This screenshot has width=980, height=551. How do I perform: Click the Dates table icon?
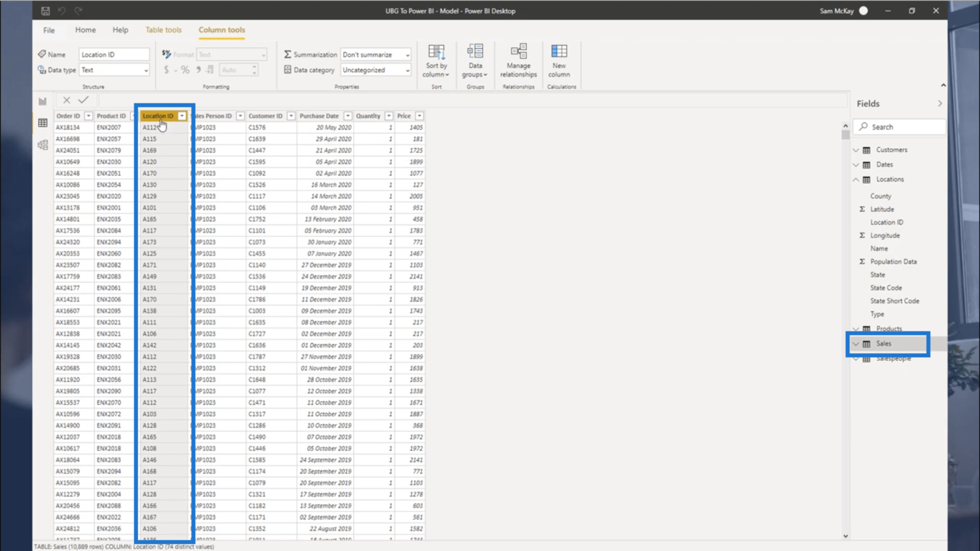click(x=866, y=165)
